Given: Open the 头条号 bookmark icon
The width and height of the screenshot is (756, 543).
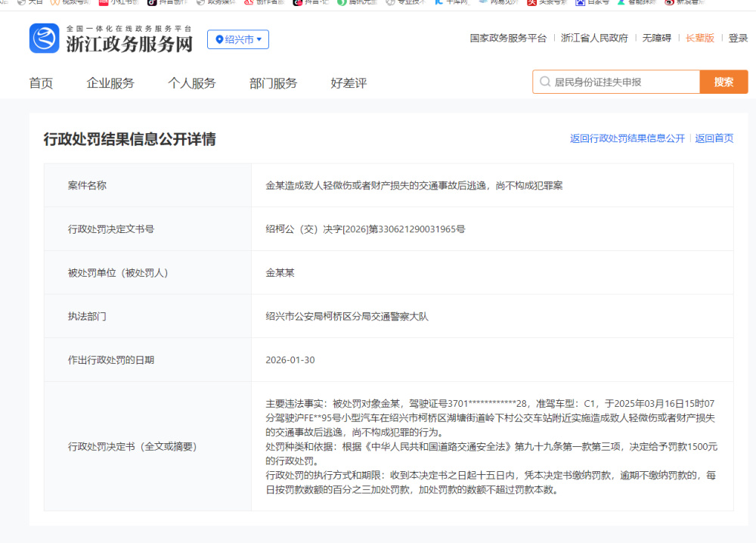Looking at the screenshot, I should pyautogui.click(x=532, y=2).
